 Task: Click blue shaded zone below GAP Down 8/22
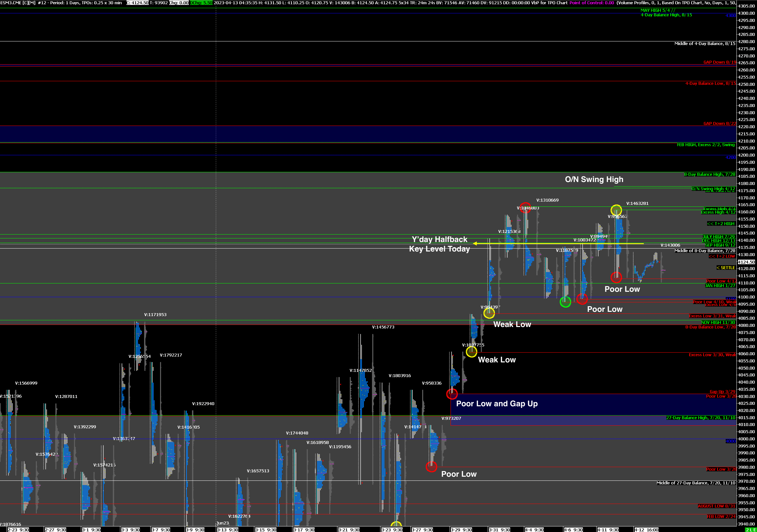click(363, 134)
